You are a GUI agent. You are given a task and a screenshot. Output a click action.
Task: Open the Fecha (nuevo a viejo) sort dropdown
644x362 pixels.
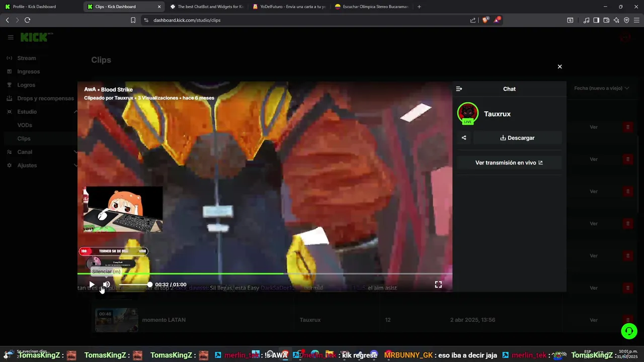click(601, 88)
